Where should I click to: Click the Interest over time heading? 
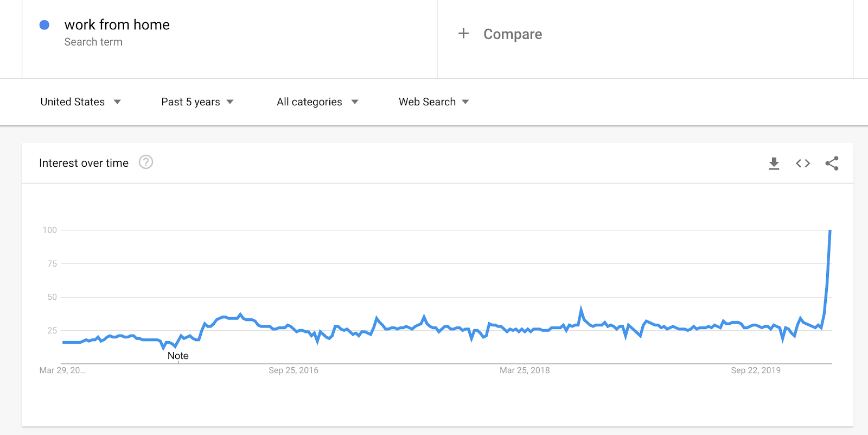(x=84, y=163)
